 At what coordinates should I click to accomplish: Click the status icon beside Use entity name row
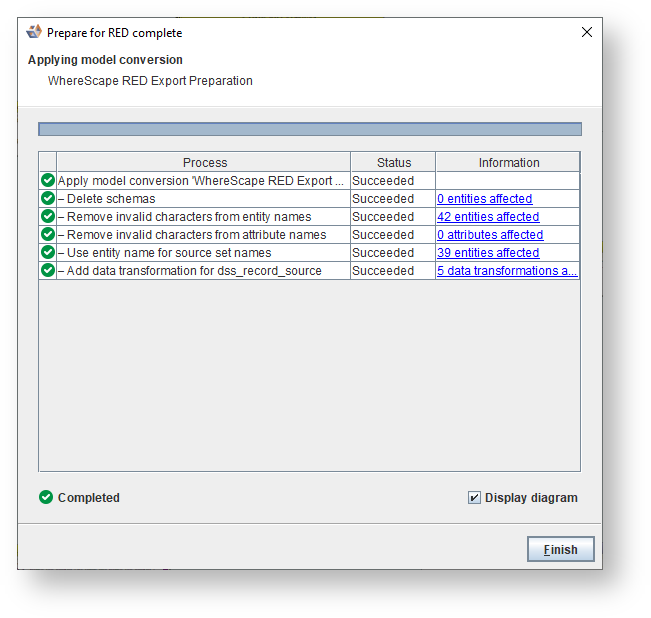[47, 253]
